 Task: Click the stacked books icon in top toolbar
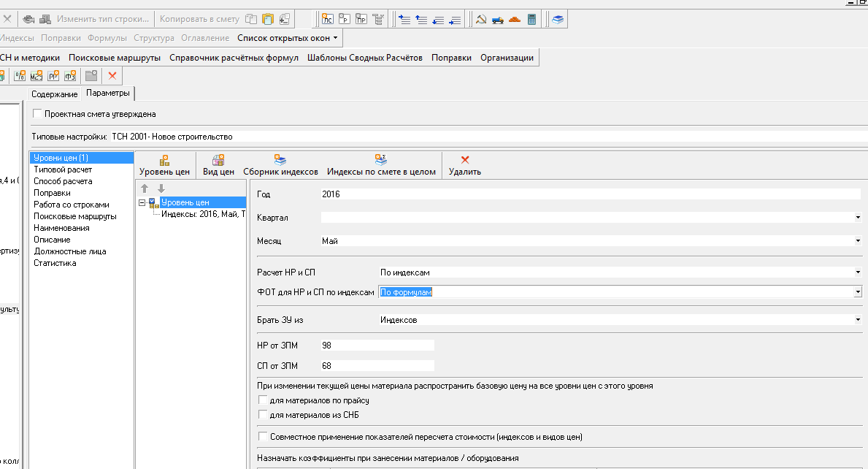[x=558, y=20]
